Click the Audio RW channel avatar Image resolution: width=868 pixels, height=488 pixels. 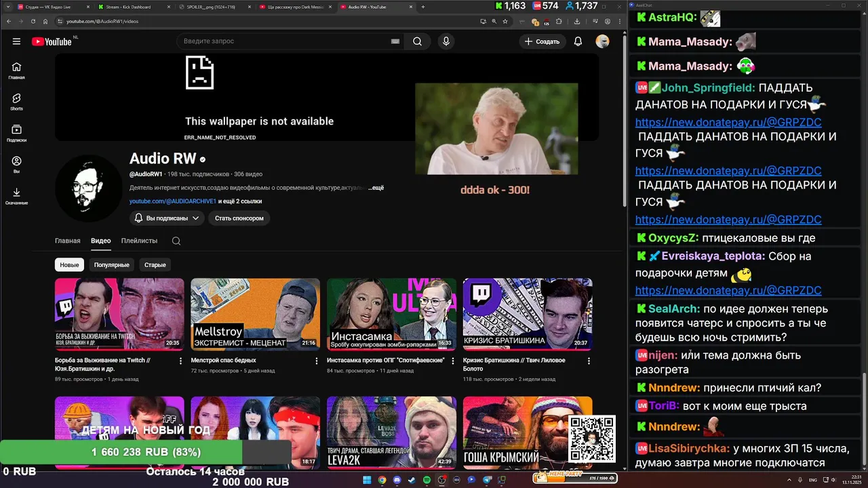coord(89,188)
